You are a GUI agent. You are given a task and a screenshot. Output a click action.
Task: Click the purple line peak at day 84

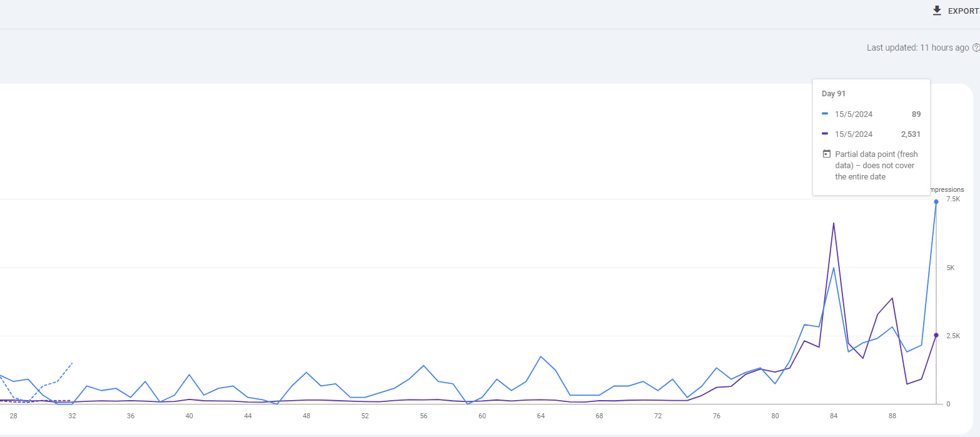[834, 223]
